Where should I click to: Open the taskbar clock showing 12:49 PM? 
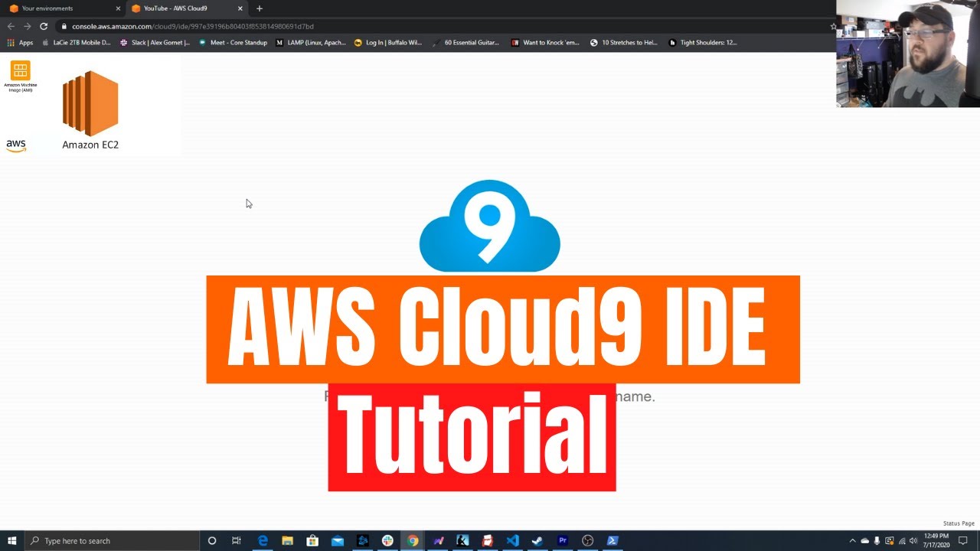coord(937,540)
